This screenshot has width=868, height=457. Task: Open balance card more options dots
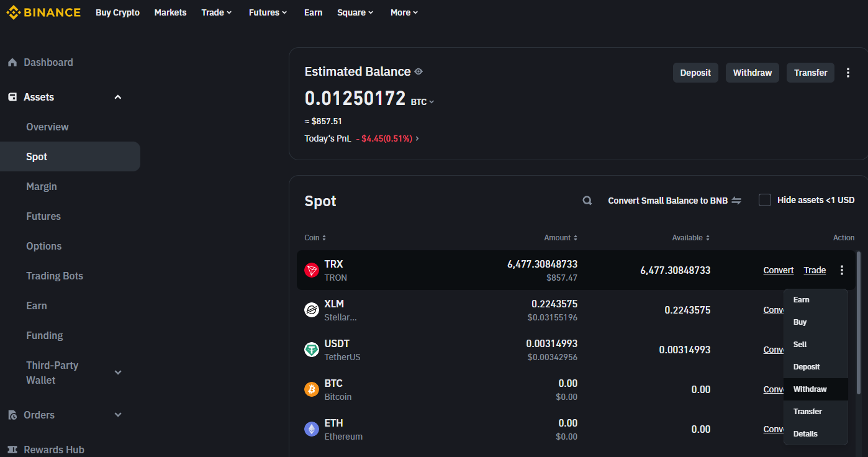pos(848,73)
